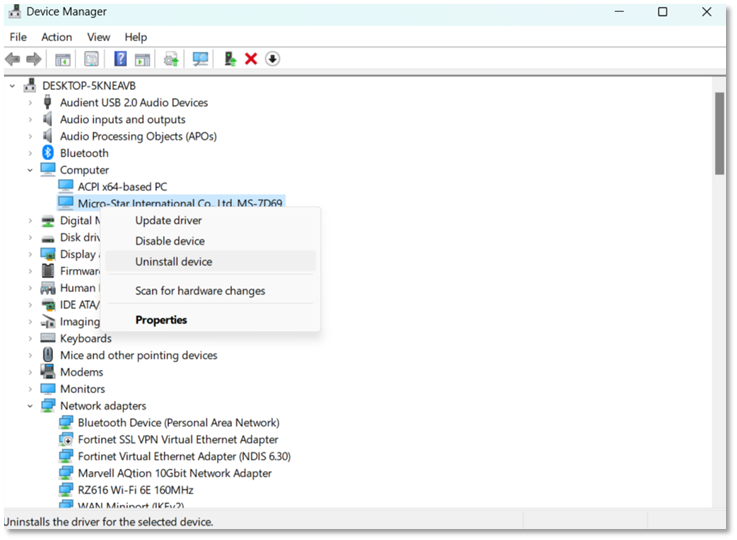Expand the Audio Processing Objects node
737x540 pixels.
tap(30, 136)
